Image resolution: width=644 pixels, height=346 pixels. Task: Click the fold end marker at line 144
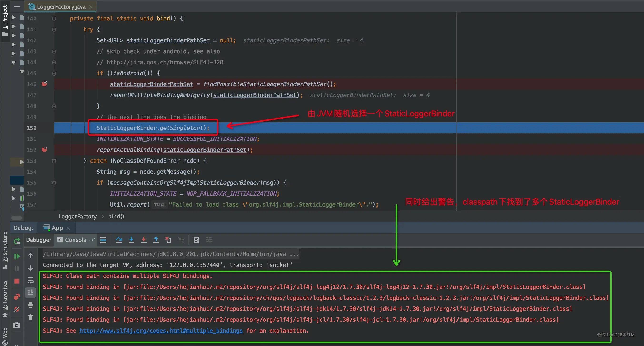pos(54,63)
